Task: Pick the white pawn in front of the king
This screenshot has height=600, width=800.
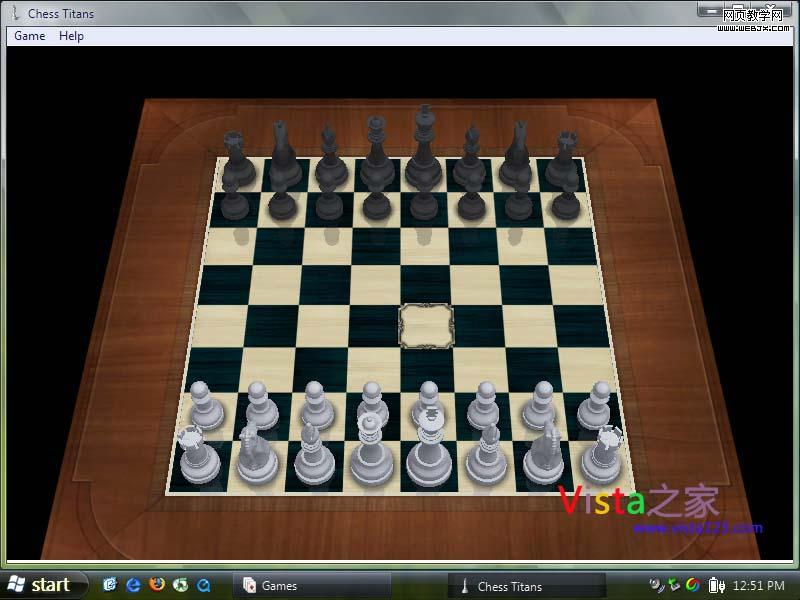Action: tap(428, 406)
